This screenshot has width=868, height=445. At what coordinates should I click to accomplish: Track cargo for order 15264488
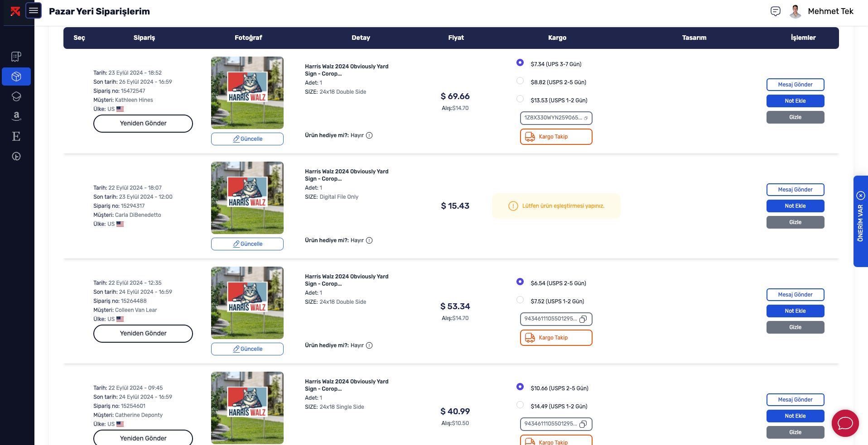[x=556, y=338]
